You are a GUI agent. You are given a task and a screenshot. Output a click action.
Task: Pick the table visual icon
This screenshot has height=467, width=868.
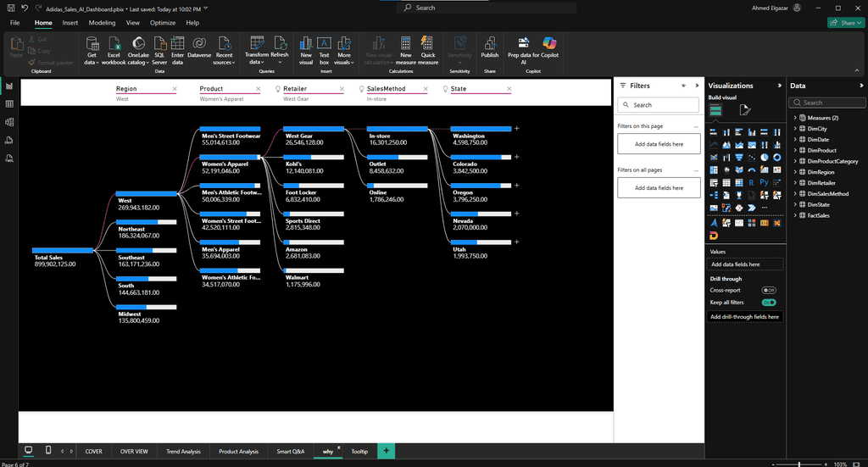[x=726, y=182]
